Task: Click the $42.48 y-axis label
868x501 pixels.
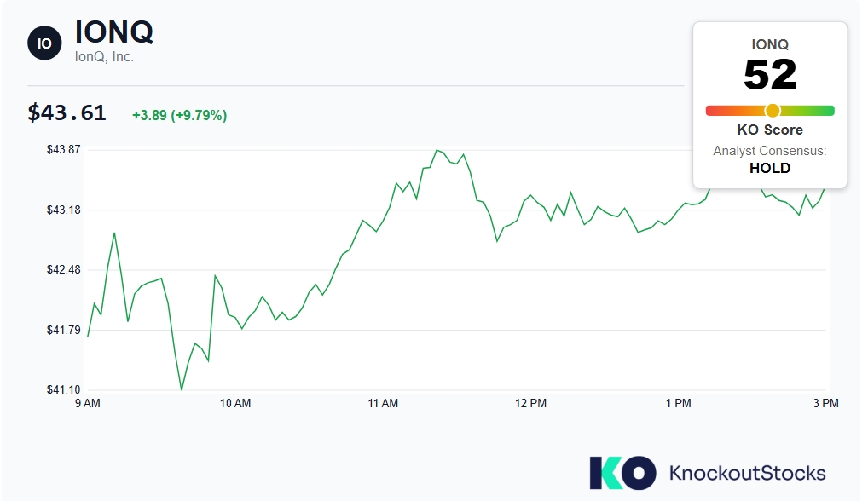Action: tap(64, 269)
